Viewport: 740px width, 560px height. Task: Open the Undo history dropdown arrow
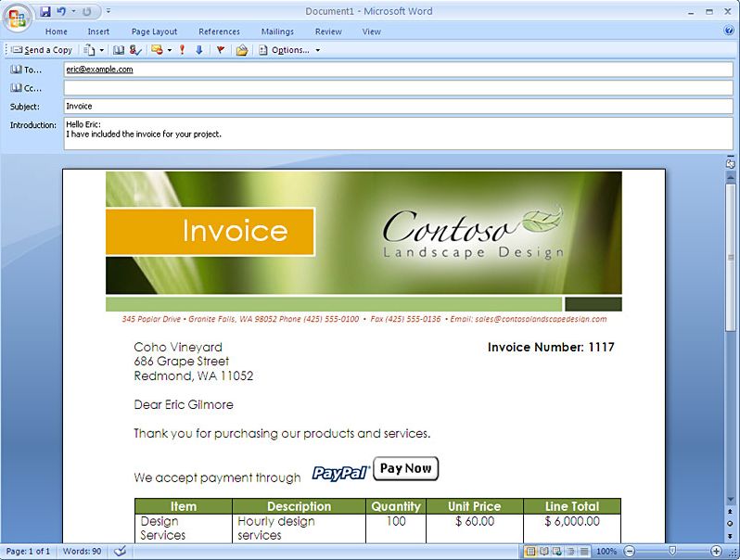point(73,11)
